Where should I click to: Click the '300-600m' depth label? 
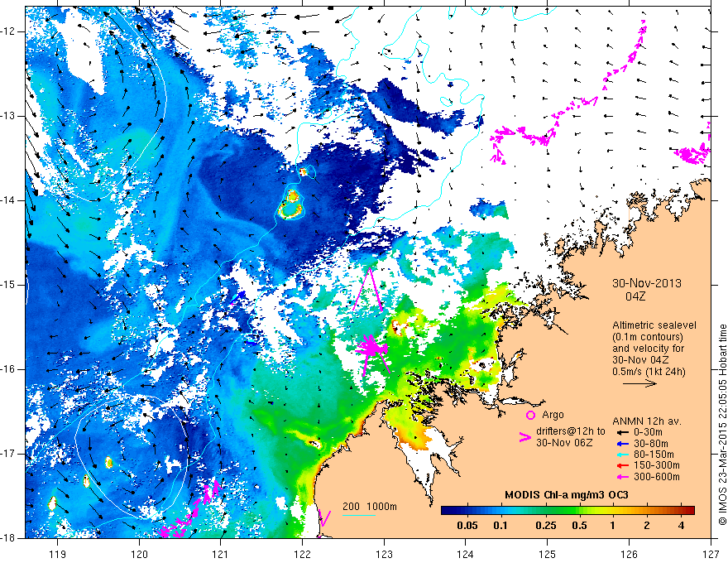pyautogui.click(x=657, y=477)
